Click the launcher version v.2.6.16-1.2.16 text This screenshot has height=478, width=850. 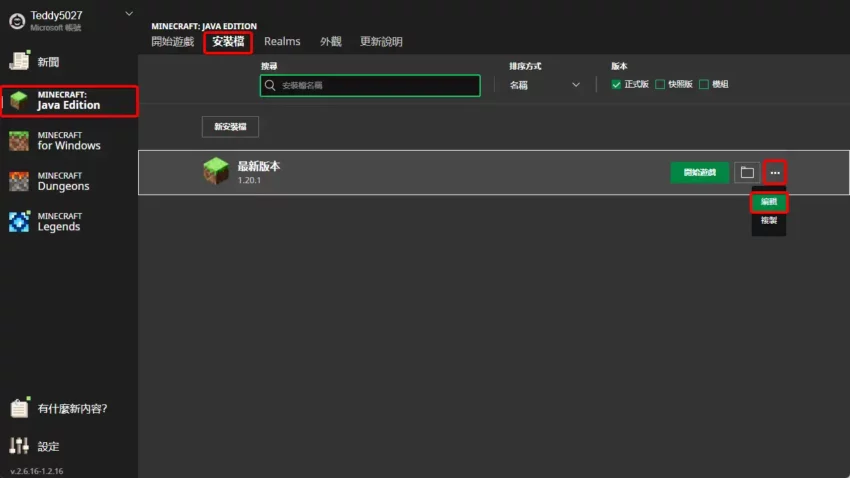(37, 471)
